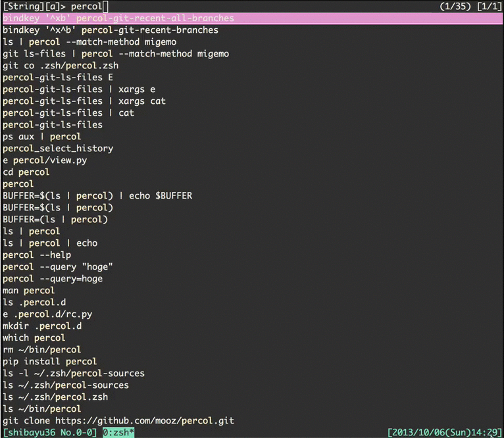Select "percol --query=hoge" line
This screenshot has height=438, width=504.
pyautogui.click(x=53, y=279)
